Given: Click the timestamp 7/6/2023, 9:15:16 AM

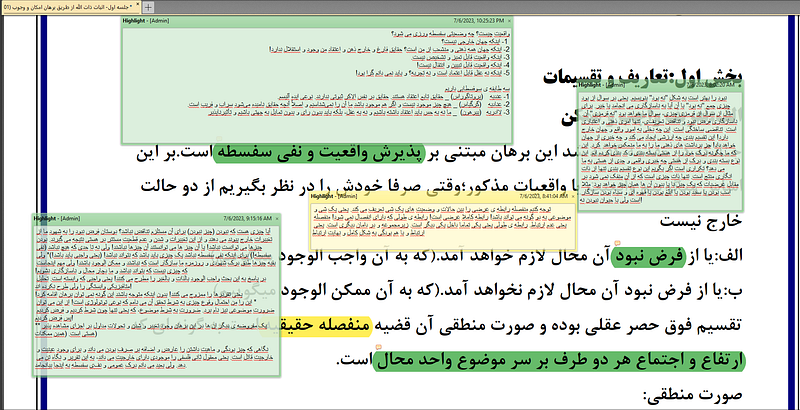Looking at the screenshot, I should pos(247,218).
